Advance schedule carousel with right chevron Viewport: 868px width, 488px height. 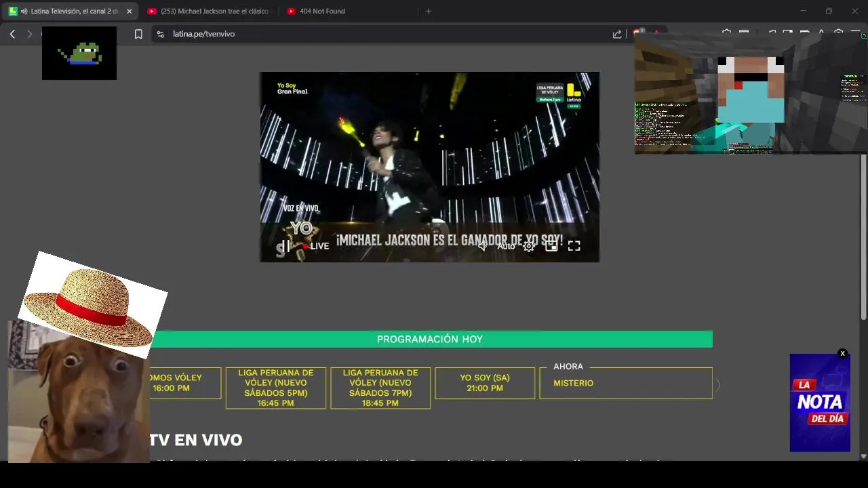pos(717,385)
